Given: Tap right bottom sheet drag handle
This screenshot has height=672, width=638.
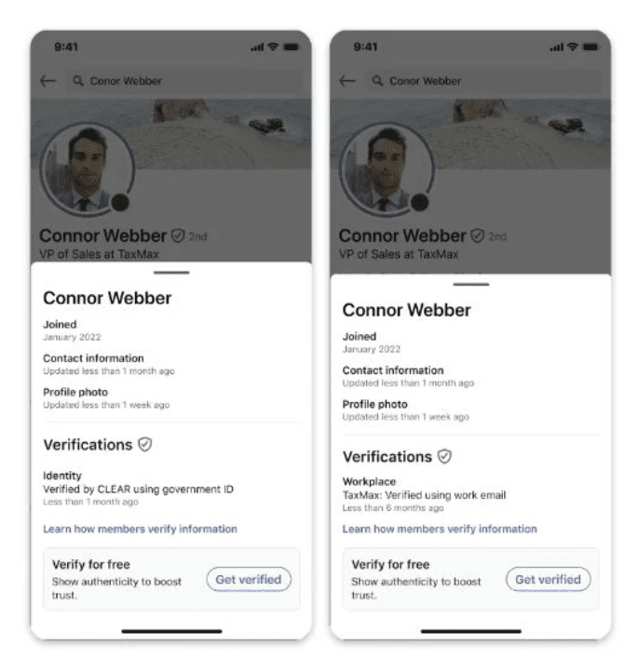Looking at the screenshot, I should point(470,284).
